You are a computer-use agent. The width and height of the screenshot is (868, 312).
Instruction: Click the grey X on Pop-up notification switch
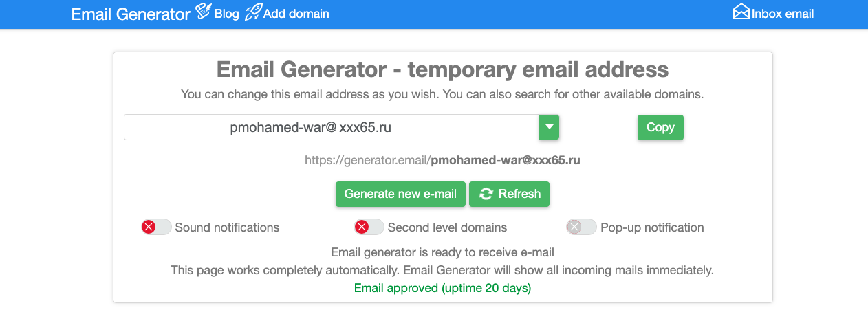click(574, 227)
